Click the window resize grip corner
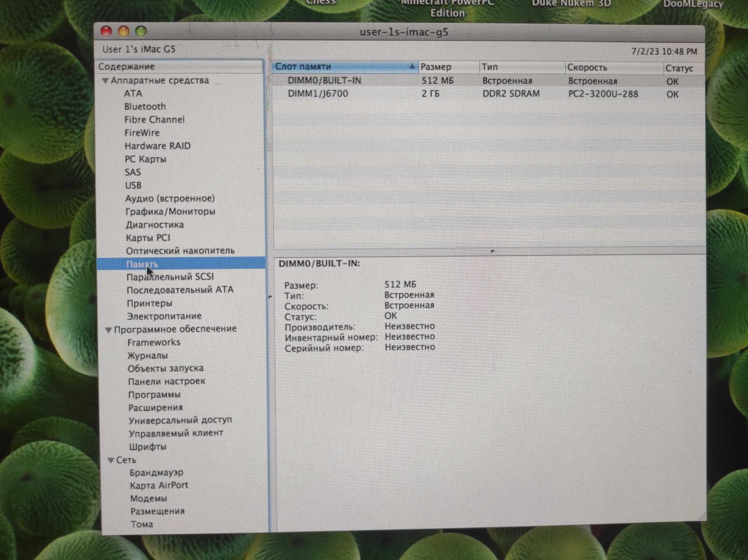Screen dimensions: 748x560 pos(702,516)
